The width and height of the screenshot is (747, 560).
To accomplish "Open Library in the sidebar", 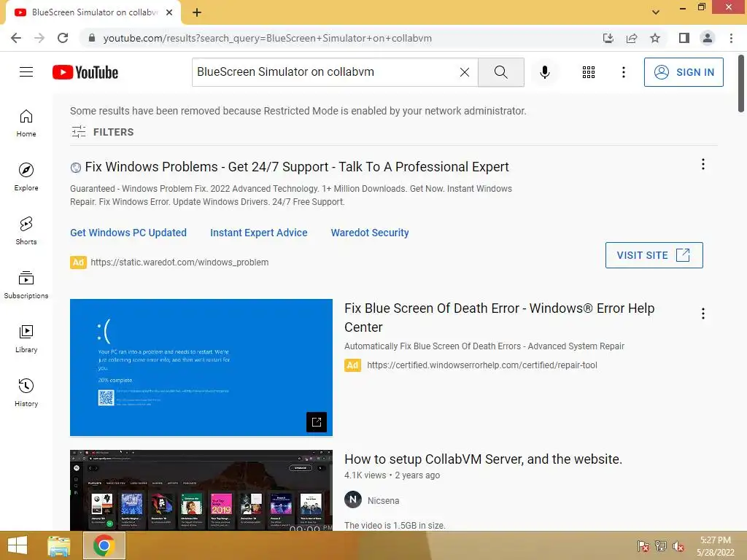I will click(x=26, y=338).
